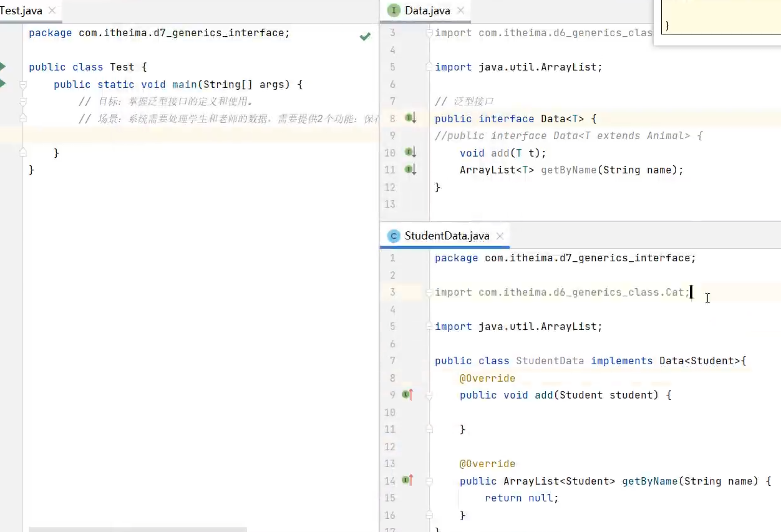Click 'getByName' in Data.java line 11
The width and height of the screenshot is (781, 532).
568,170
